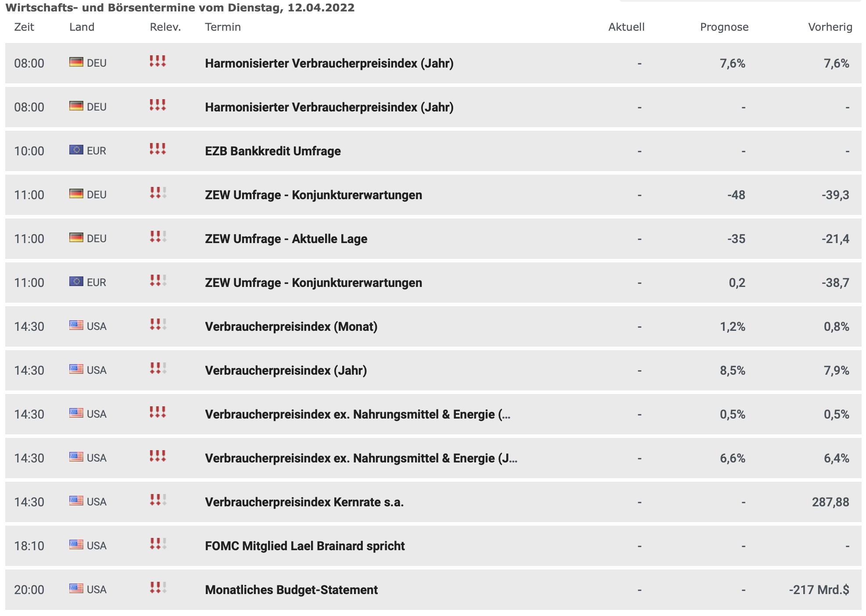Click the US flag beside Verbraucherpreisindex (Monat)

[76, 325]
